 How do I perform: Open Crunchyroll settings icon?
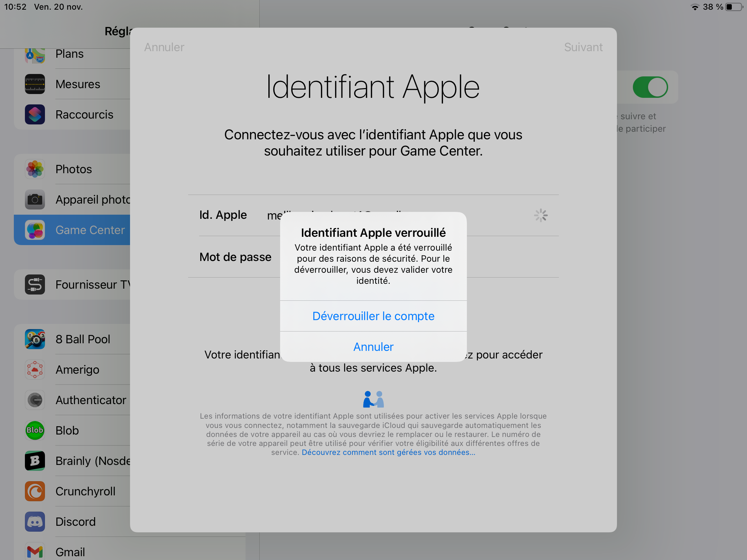coord(35,491)
